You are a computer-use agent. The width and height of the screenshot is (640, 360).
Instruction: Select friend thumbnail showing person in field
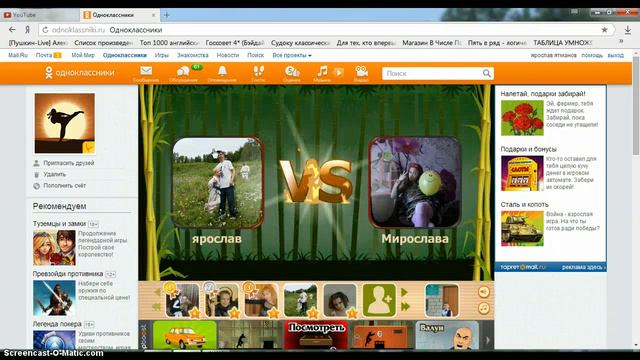[300, 301]
